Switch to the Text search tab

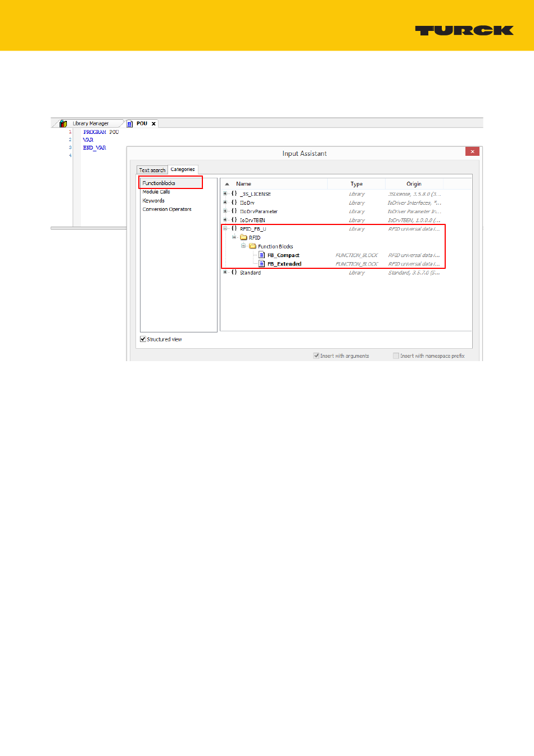coord(152,170)
